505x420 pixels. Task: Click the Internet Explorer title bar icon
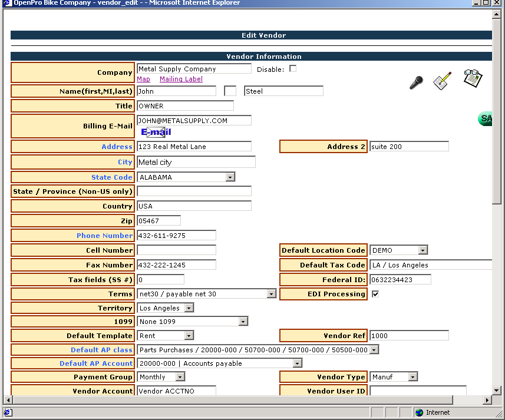[x=6, y=3]
